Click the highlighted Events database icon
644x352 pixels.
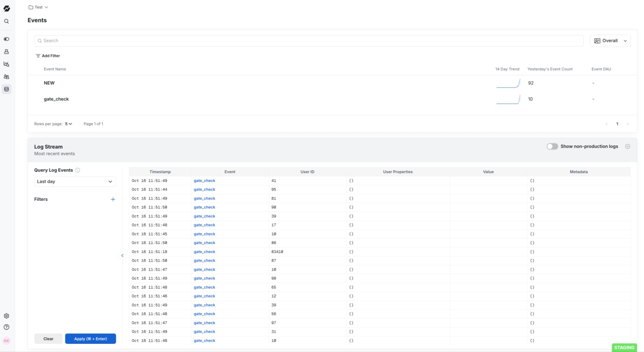tap(6, 89)
